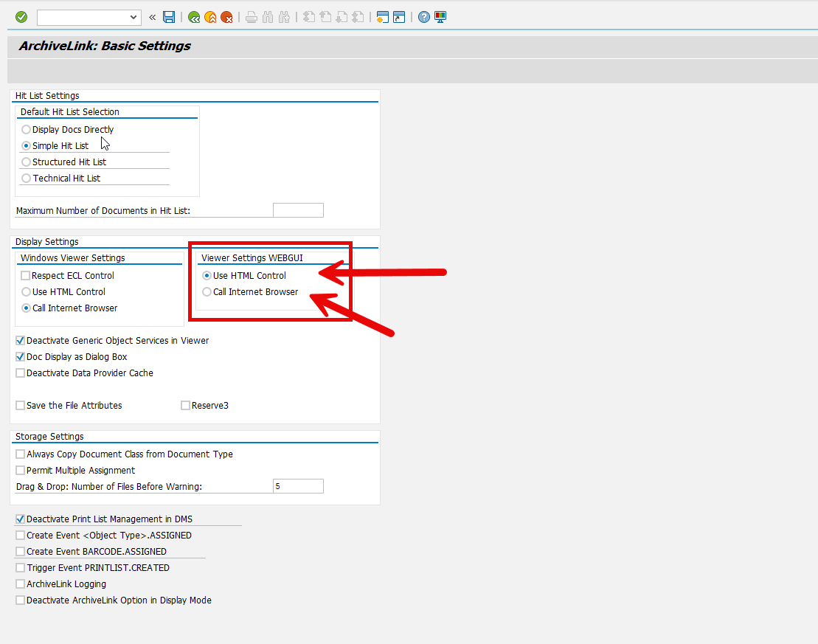Click the Storage Settings group title

pyautogui.click(x=49, y=436)
